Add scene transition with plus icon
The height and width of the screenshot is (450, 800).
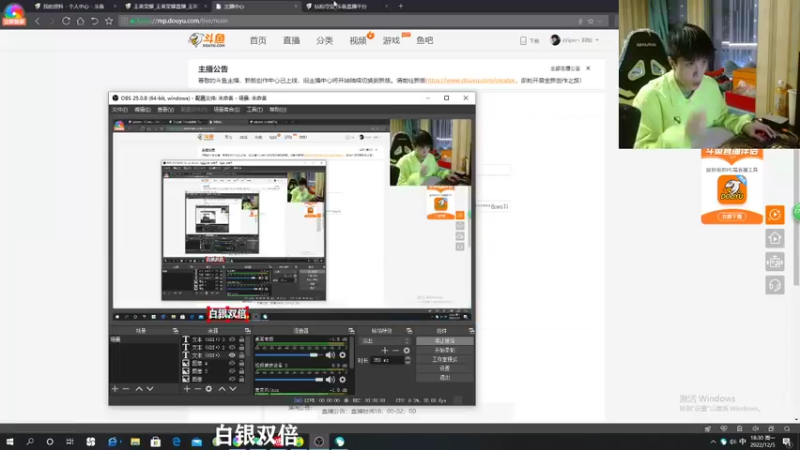(x=385, y=351)
